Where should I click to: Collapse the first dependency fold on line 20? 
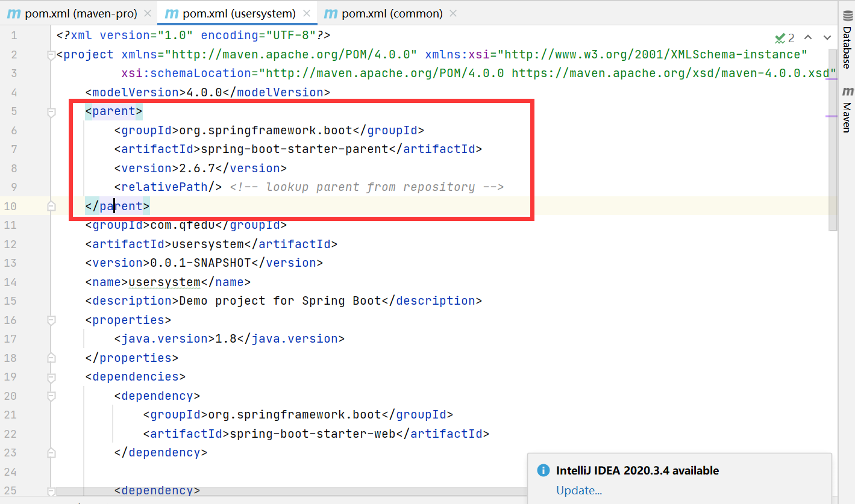[x=51, y=396]
